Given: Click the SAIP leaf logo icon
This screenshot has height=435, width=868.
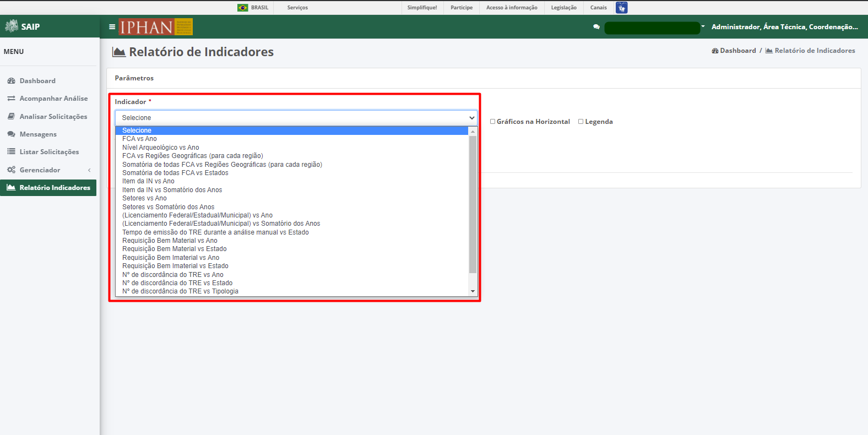Looking at the screenshot, I should click(x=12, y=26).
